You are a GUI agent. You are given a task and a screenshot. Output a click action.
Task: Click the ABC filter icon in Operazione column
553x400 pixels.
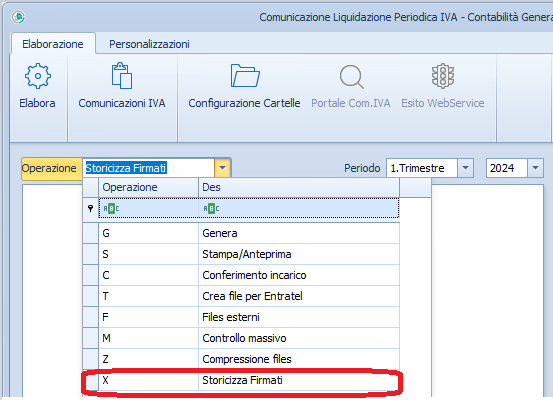(111, 208)
